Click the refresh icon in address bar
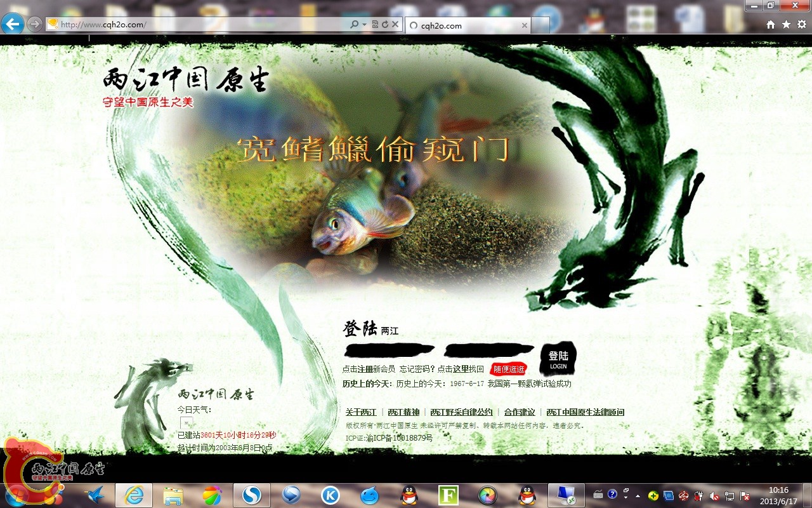 tap(384, 25)
